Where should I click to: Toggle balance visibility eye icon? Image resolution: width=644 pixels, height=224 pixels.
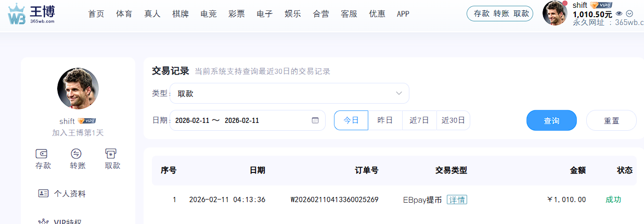coord(619,14)
